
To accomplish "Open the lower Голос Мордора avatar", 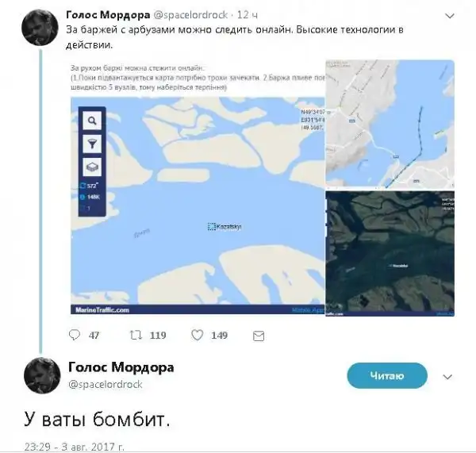I will 42,375.
